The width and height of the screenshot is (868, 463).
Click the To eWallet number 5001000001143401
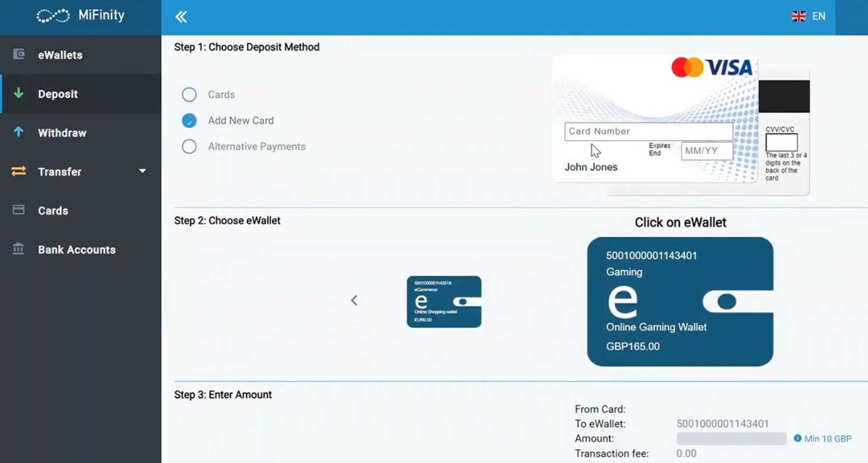click(x=723, y=424)
